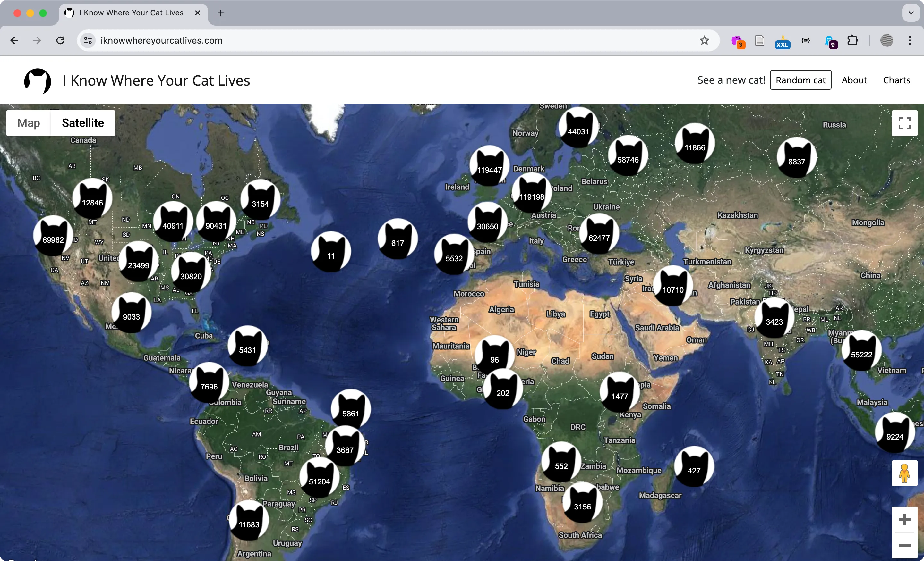The height and width of the screenshot is (561, 924).
Task: Open Chrome's three-dot menu
Action: click(x=910, y=40)
